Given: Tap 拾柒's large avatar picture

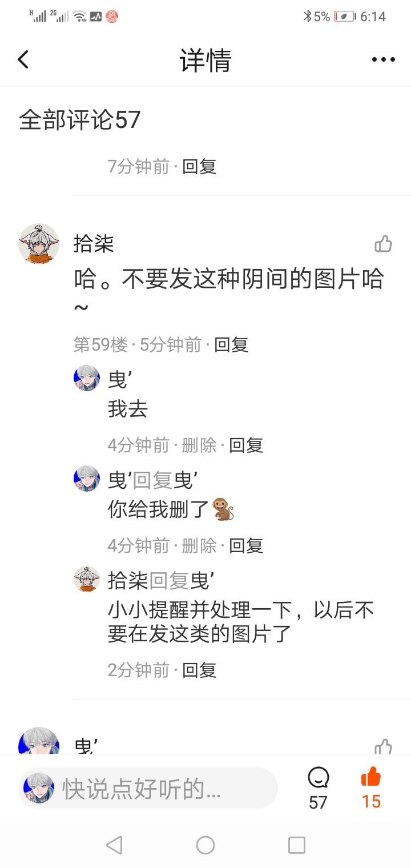Looking at the screenshot, I should point(39,244).
